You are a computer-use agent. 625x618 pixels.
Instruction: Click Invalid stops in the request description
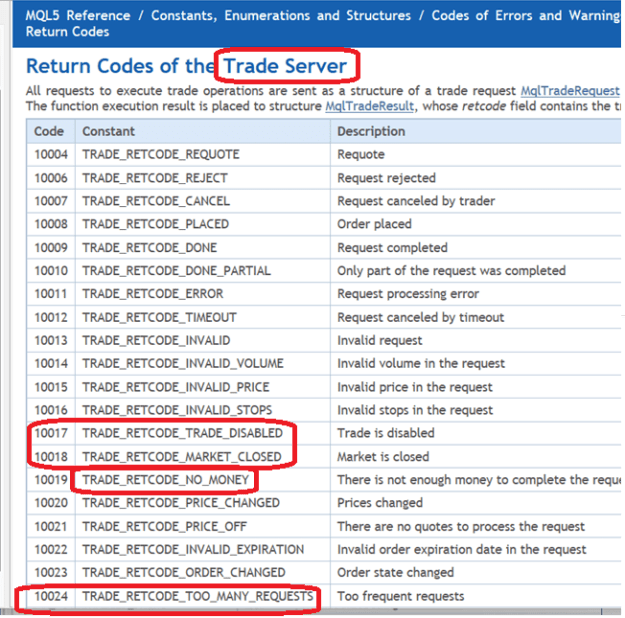point(415,410)
